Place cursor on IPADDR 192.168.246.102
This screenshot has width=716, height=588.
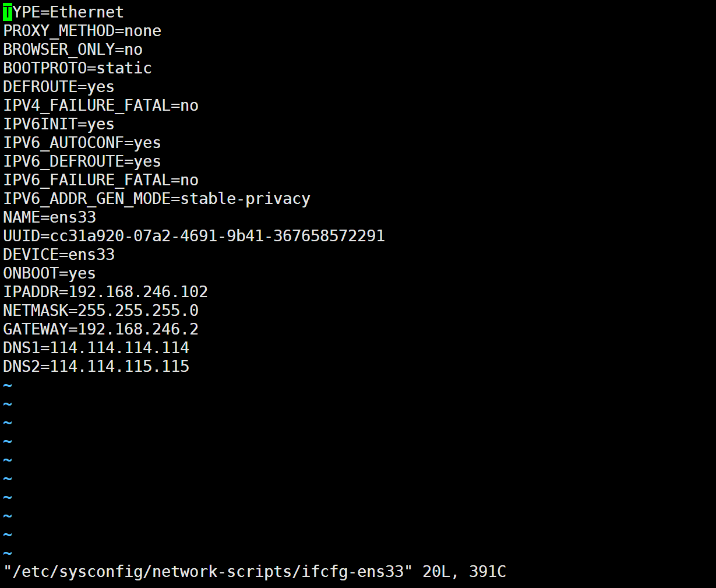pyautogui.click(x=138, y=292)
